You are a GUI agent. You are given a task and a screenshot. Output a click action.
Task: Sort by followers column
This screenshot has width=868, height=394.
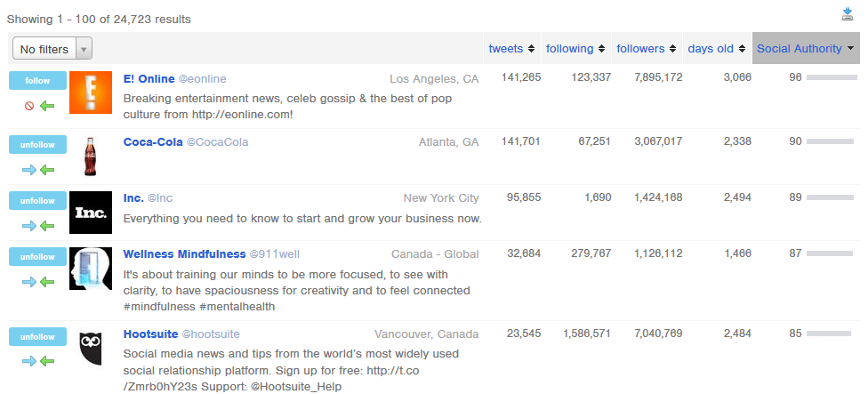click(x=647, y=48)
